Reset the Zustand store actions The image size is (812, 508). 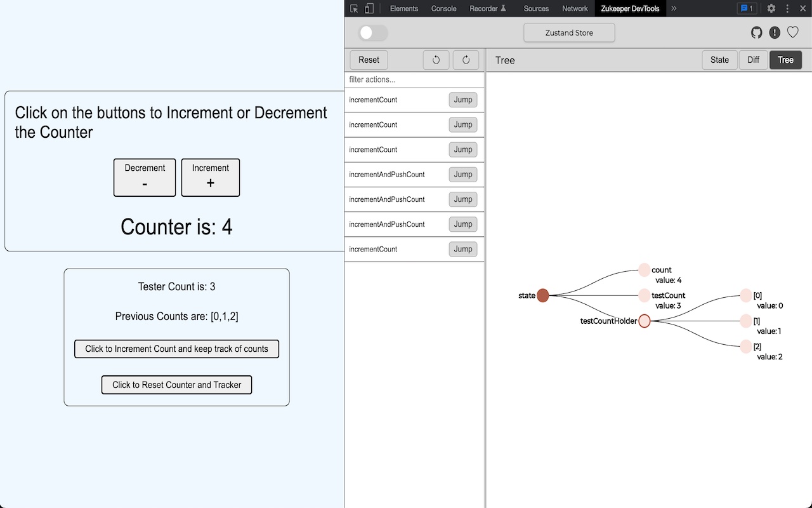coord(368,60)
